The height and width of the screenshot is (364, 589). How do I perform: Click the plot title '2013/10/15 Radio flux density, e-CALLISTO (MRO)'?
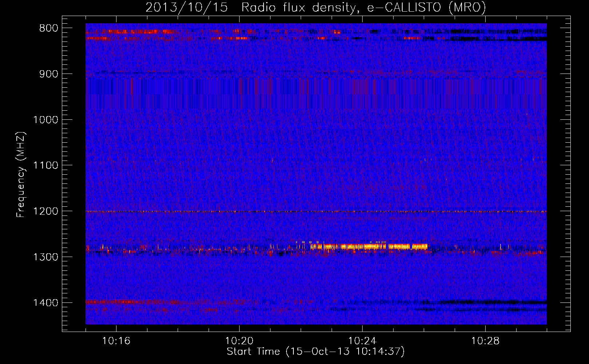(x=316, y=8)
